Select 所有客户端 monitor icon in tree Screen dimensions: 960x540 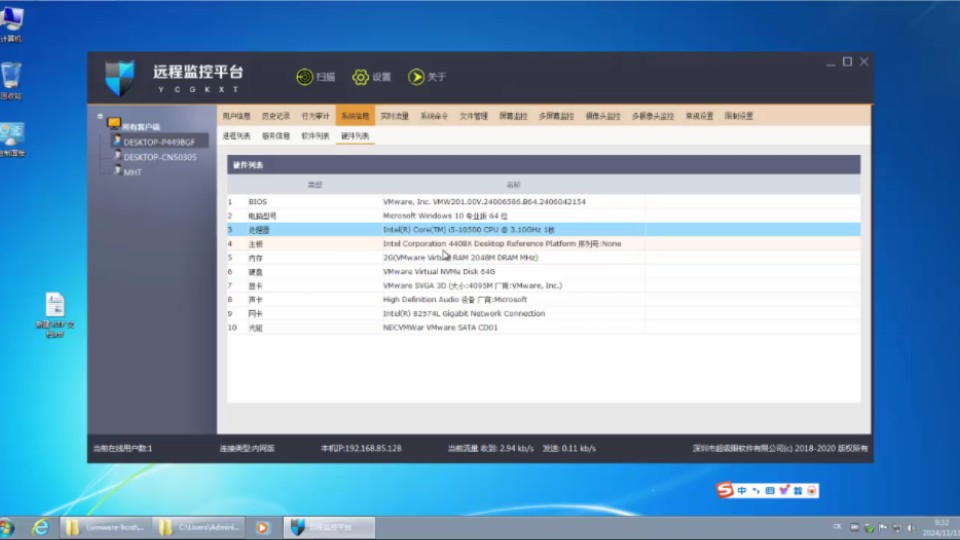114,123
